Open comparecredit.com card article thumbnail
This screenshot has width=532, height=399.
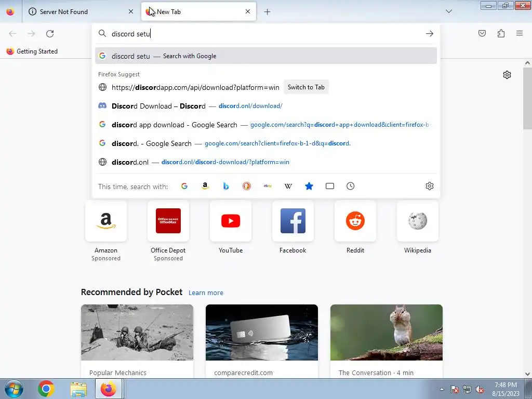point(262,332)
